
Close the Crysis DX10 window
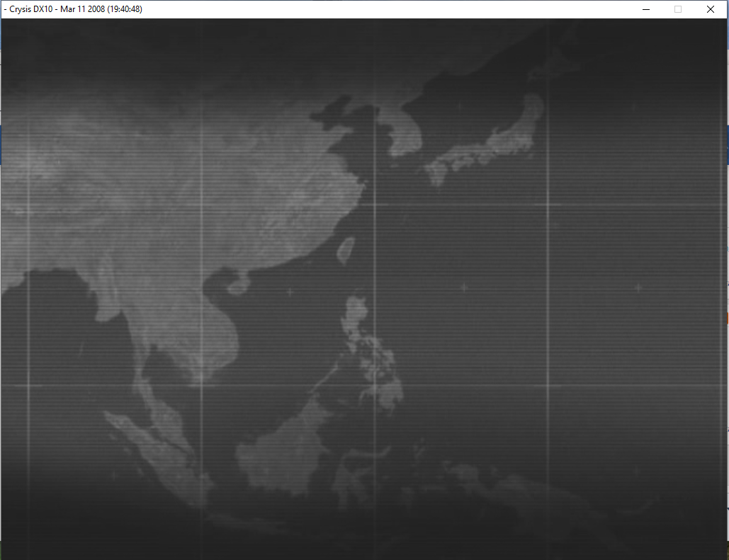coord(711,9)
